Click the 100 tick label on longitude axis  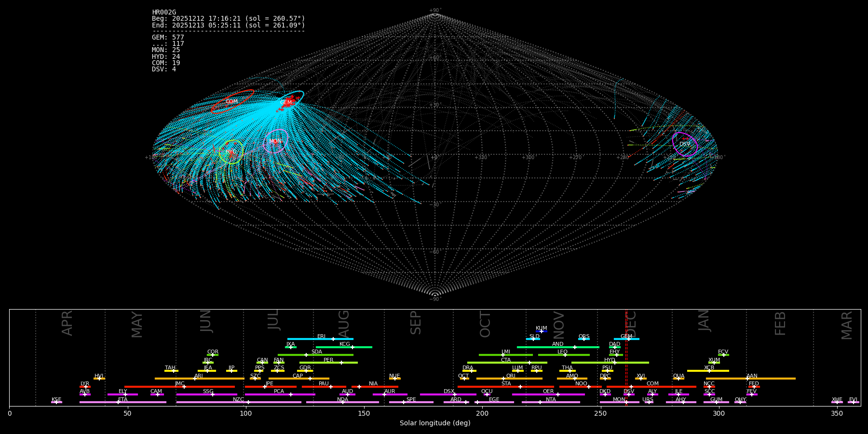(246, 413)
